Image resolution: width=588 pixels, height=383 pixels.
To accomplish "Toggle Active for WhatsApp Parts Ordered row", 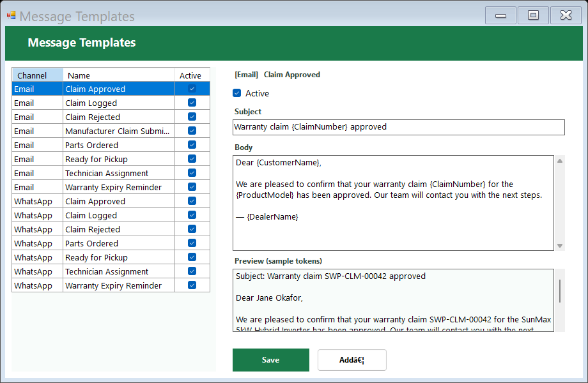I will pyautogui.click(x=192, y=243).
